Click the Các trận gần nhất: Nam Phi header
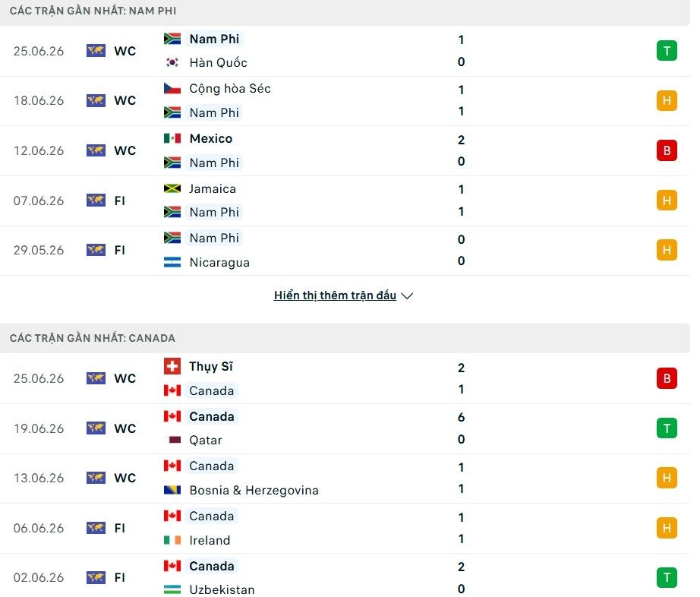The image size is (700, 597). click(93, 11)
